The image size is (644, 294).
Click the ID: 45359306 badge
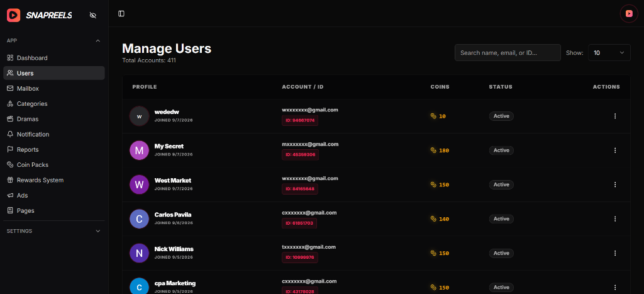300,155
